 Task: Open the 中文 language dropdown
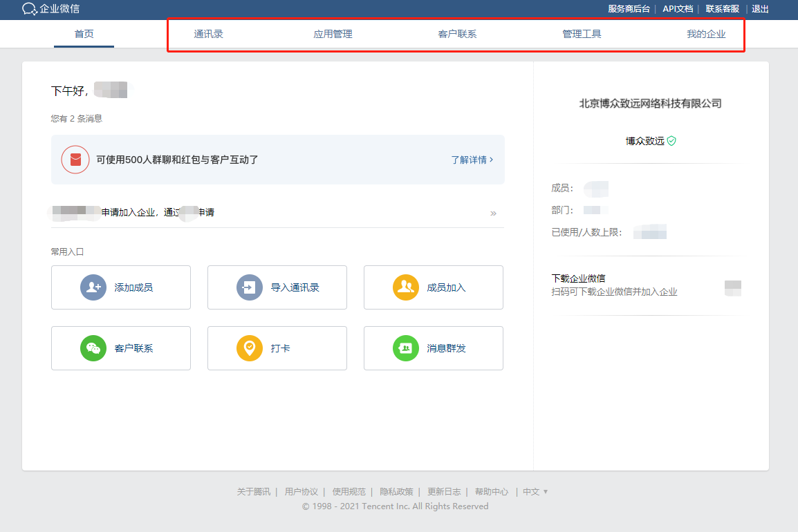[x=535, y=492]
